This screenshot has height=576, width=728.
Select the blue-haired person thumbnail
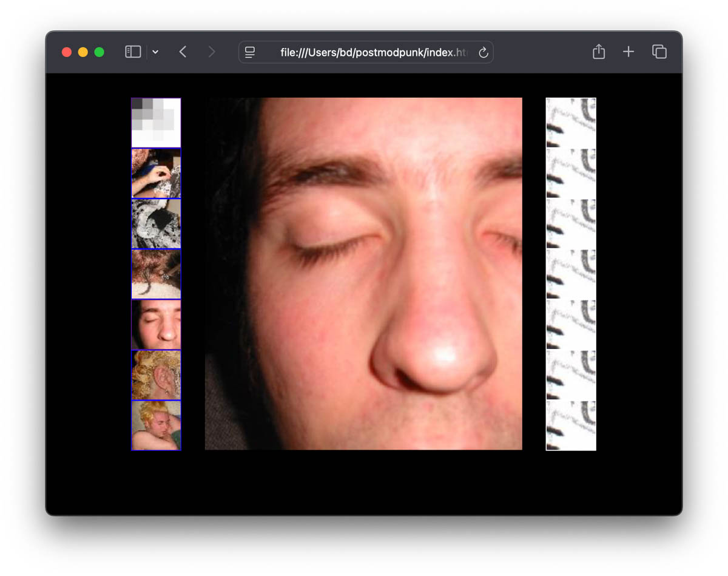156,173
